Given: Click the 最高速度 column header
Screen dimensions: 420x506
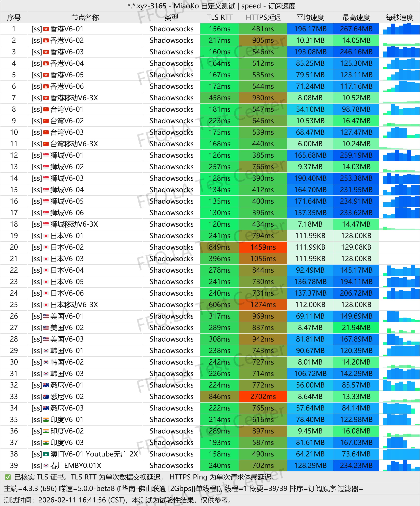Looking at the screenshot, I should [356, 17].
